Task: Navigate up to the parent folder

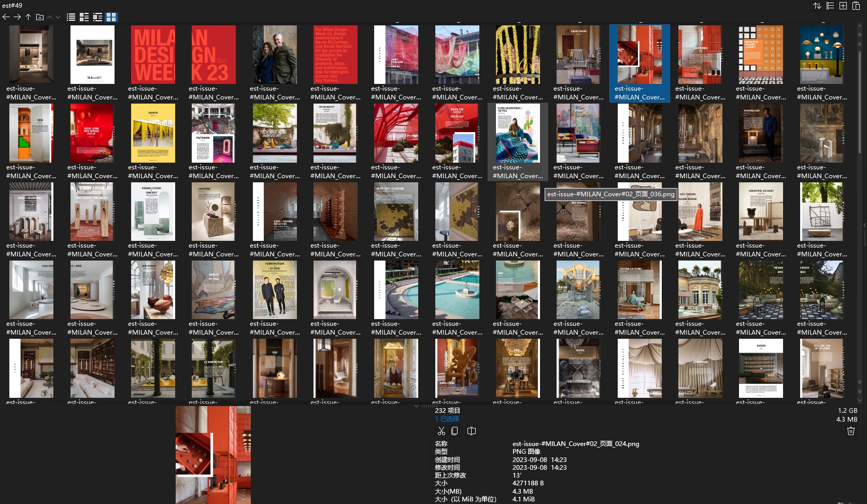Action: [29, 17]
